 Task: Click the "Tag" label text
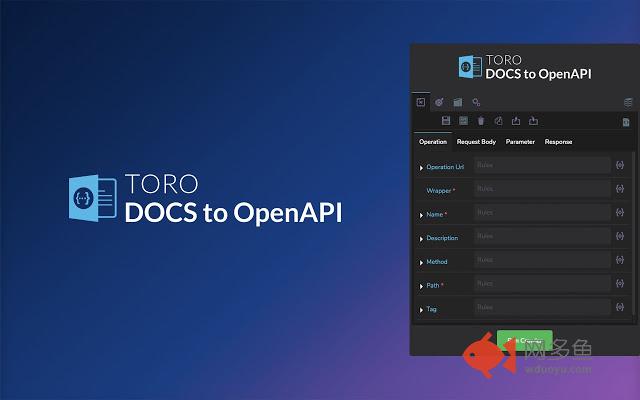click(x=431, y=309)
